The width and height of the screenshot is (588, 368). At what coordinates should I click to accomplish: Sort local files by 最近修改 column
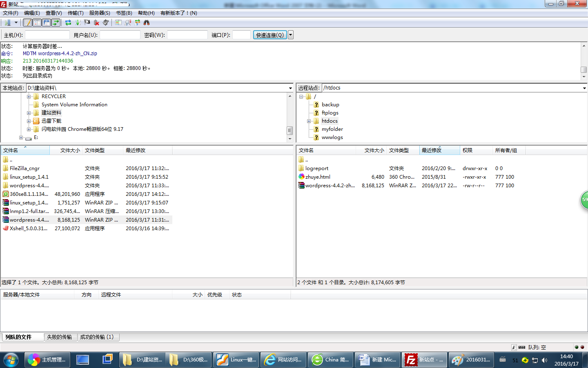pyautogui.click(x=148, y=150)
